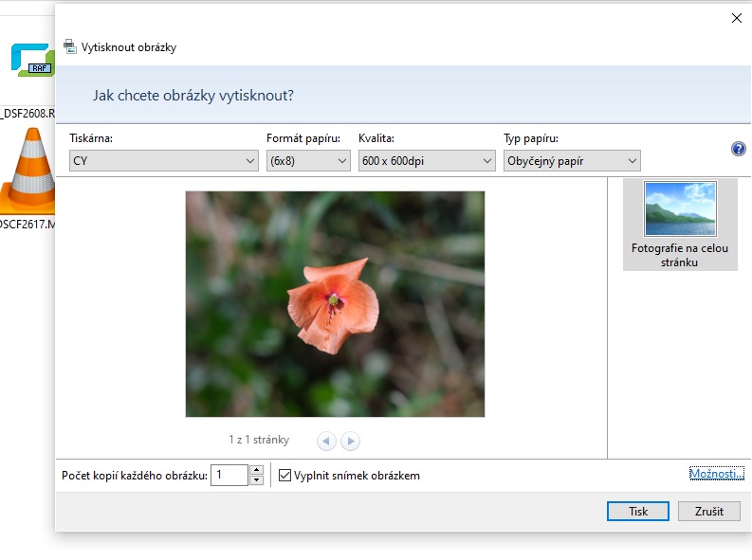Expand Typ papíru Obyčejný papír dropdown
The width and height of the screenshot is (752, 560).
click(572, 161)
